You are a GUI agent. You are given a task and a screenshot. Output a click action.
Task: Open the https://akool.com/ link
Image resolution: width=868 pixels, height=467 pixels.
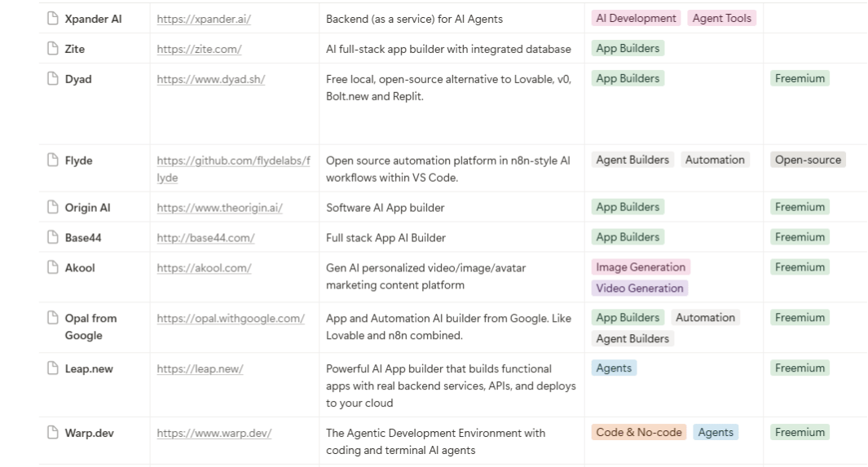point(205,268)
